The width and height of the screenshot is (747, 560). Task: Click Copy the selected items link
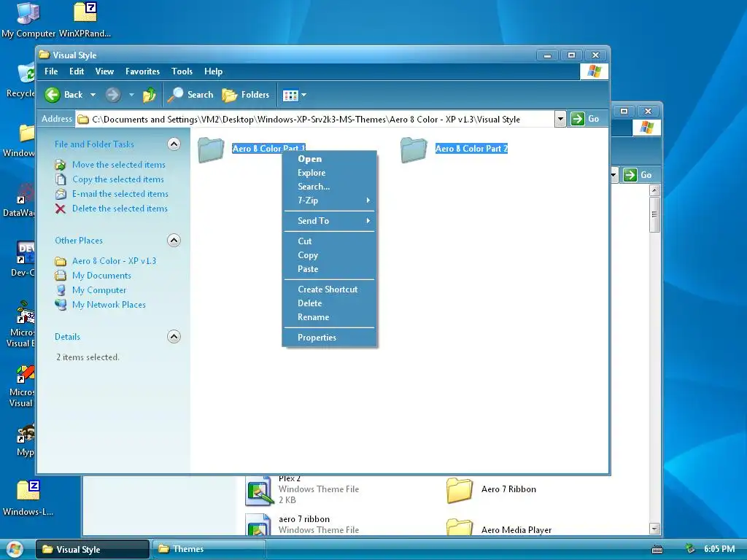pyautogui.click(x=117, y=179)
